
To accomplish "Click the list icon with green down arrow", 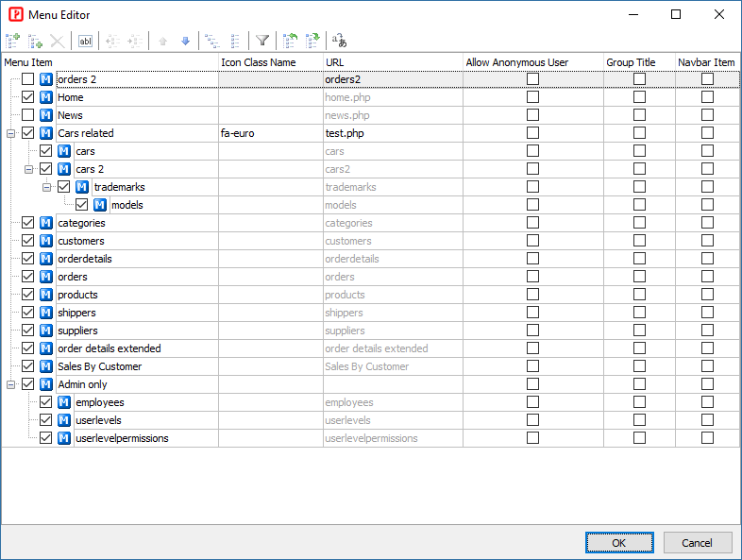I will pyautogui.click(x=312, y=41).
